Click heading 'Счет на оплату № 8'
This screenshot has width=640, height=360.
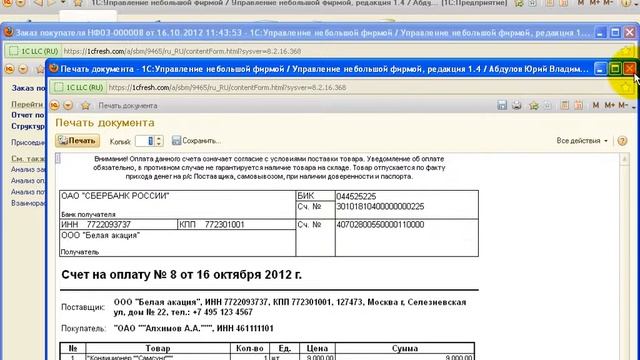(x=182, y=275)
